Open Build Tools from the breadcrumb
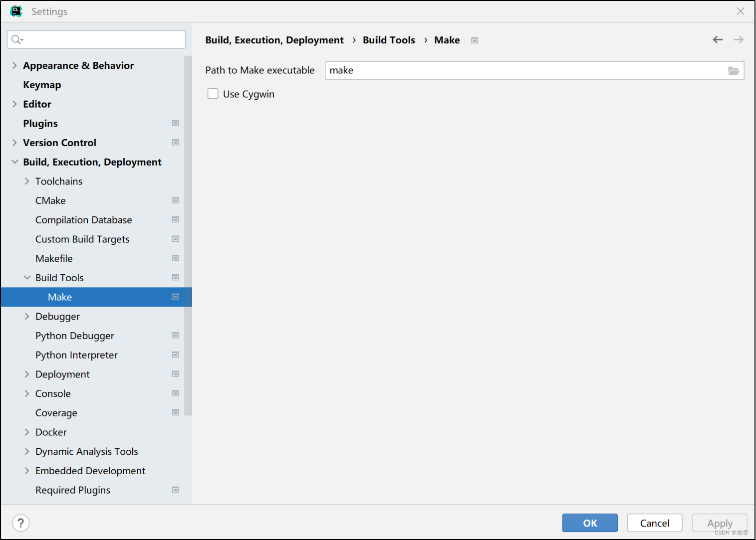The height and width of the screenshot is (540, 756). point(389,40)
